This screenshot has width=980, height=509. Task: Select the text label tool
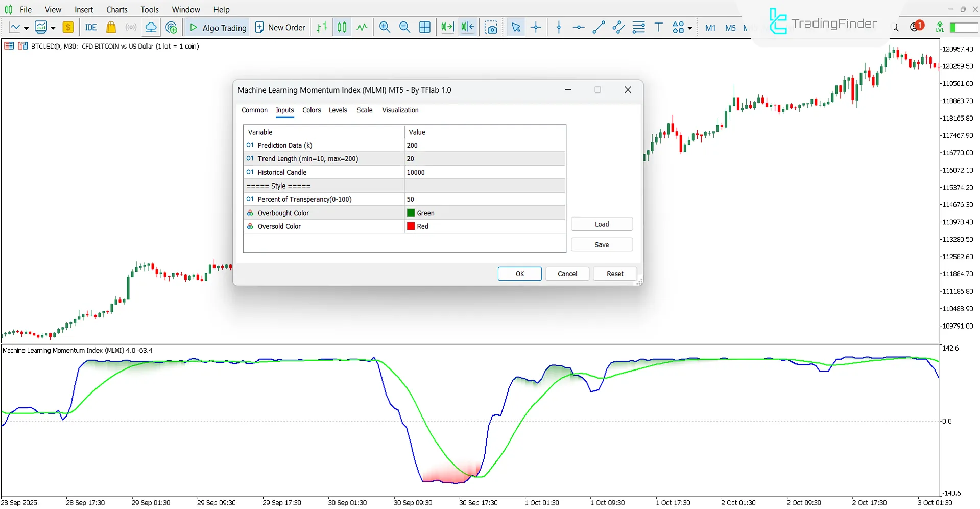[658, 28]
